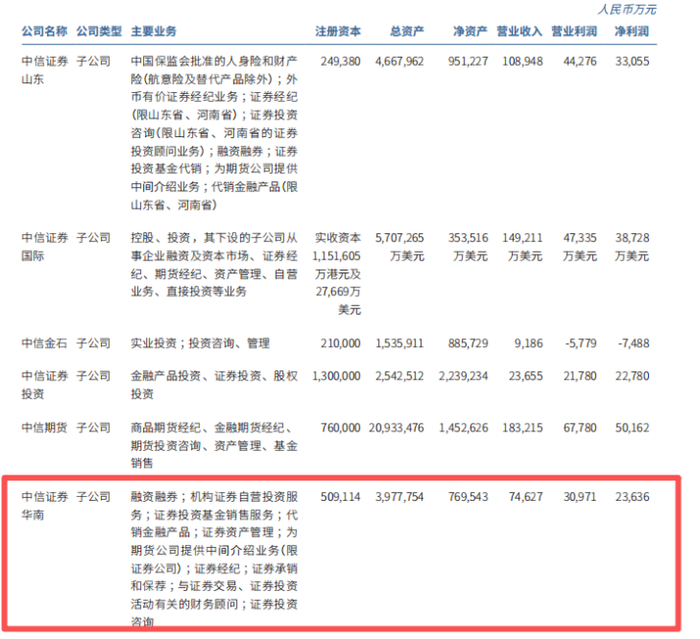Select 中信金石 registered capital 210,000
This screenshot has width=700, height=639.
(x=340, y=343)
